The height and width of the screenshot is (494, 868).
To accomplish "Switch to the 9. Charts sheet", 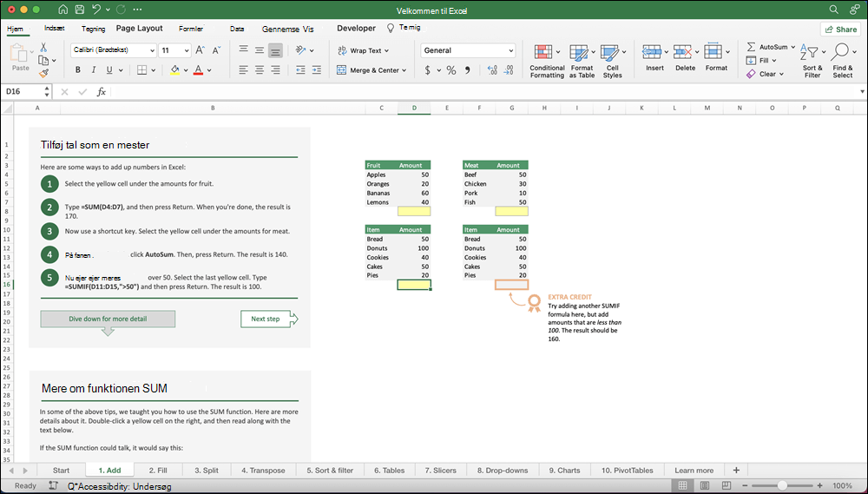I will (x=565, y=471).
